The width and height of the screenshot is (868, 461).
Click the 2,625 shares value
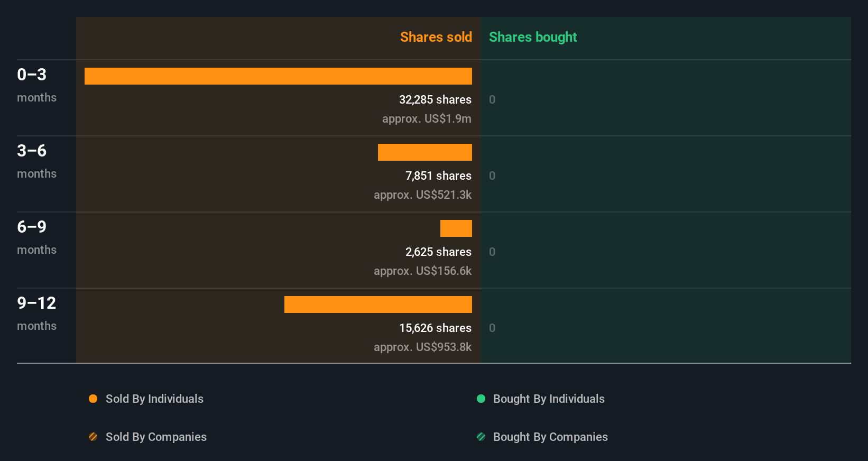coord(438,252)
